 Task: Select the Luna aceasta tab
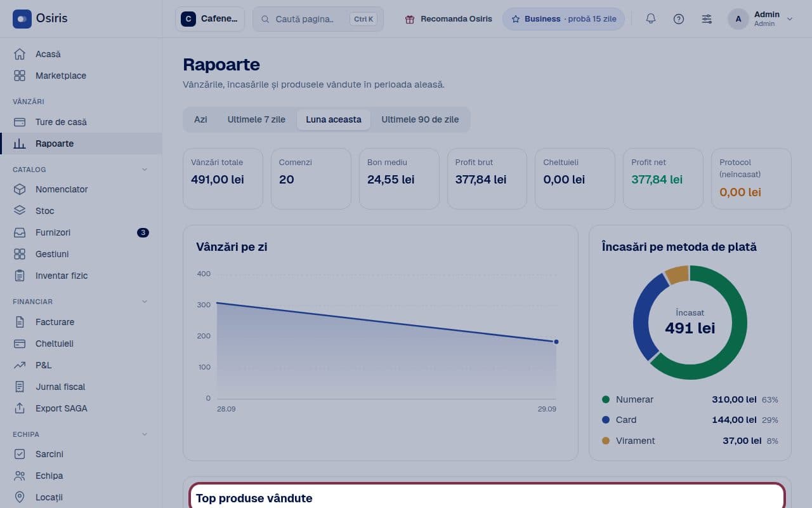(x=334, y=119)
